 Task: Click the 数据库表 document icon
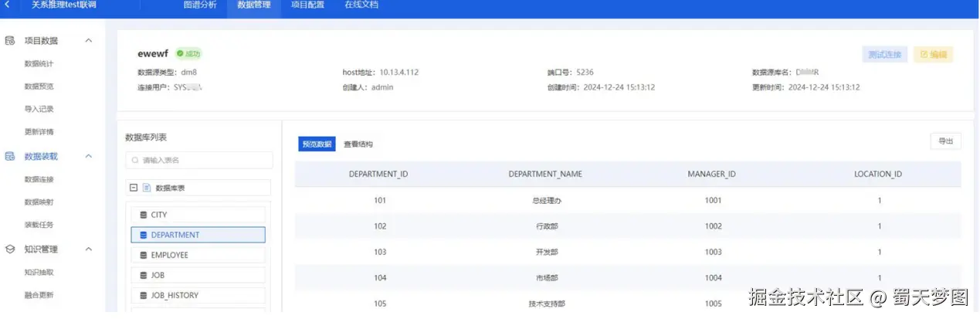[147, 188]
